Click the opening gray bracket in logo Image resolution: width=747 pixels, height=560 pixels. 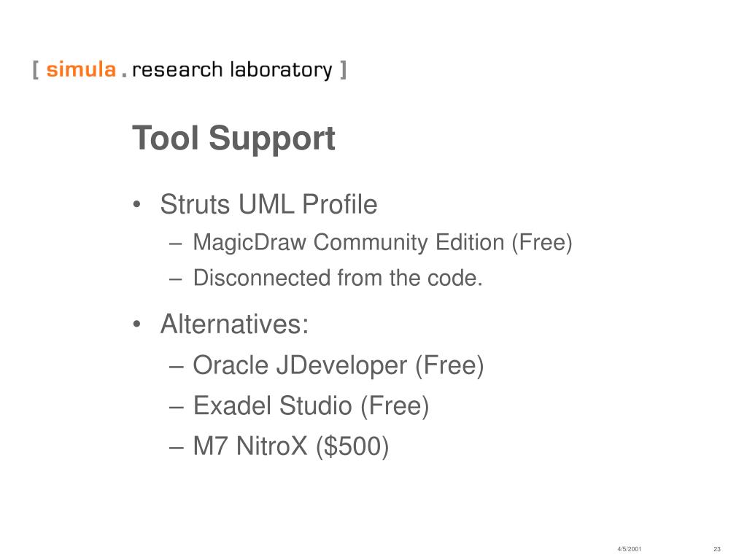[x=35, y=70]
